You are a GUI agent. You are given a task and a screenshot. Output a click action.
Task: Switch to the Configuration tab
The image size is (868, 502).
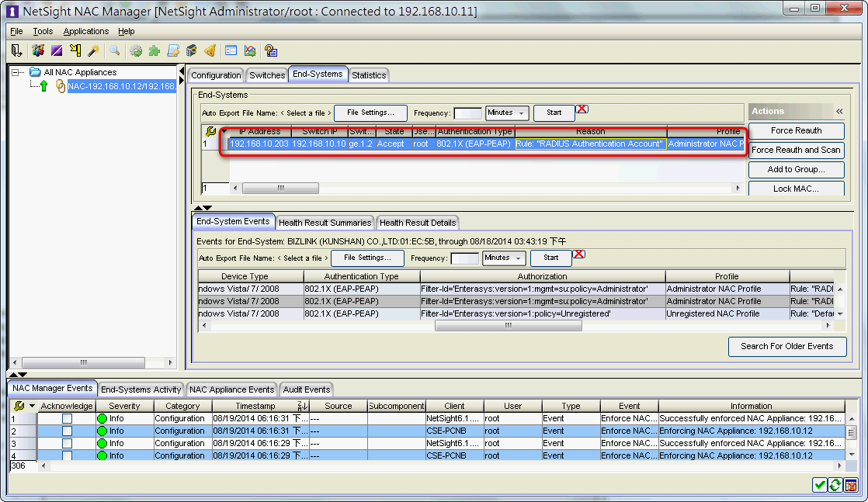[x=216, y=75]
